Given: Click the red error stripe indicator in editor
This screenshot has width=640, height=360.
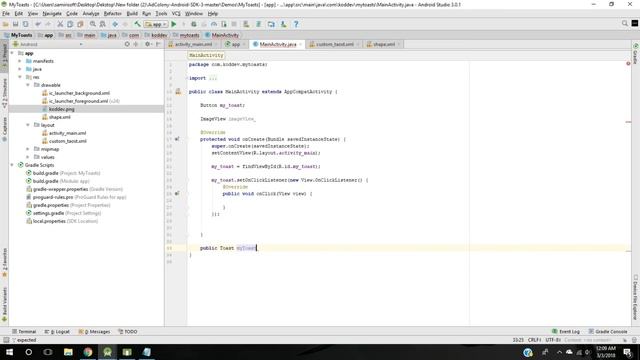Looking at the screenshot, I should (x=628, y=63).
